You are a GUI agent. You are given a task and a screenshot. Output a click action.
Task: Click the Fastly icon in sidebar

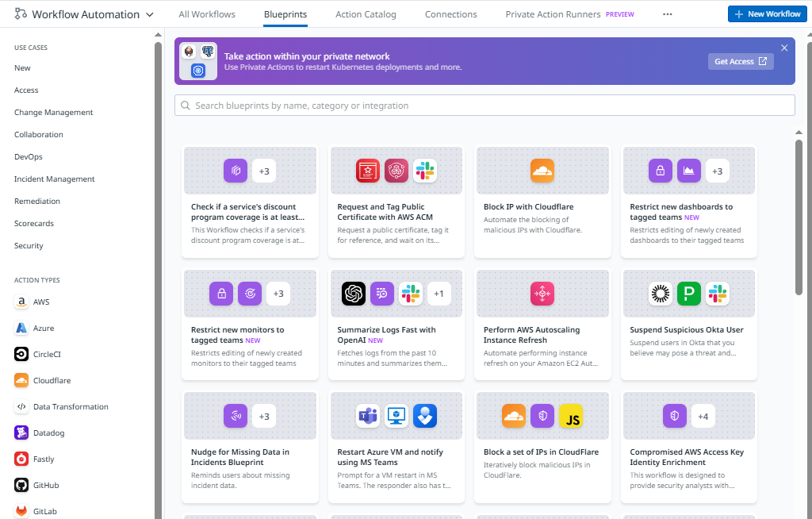[21, 459]
